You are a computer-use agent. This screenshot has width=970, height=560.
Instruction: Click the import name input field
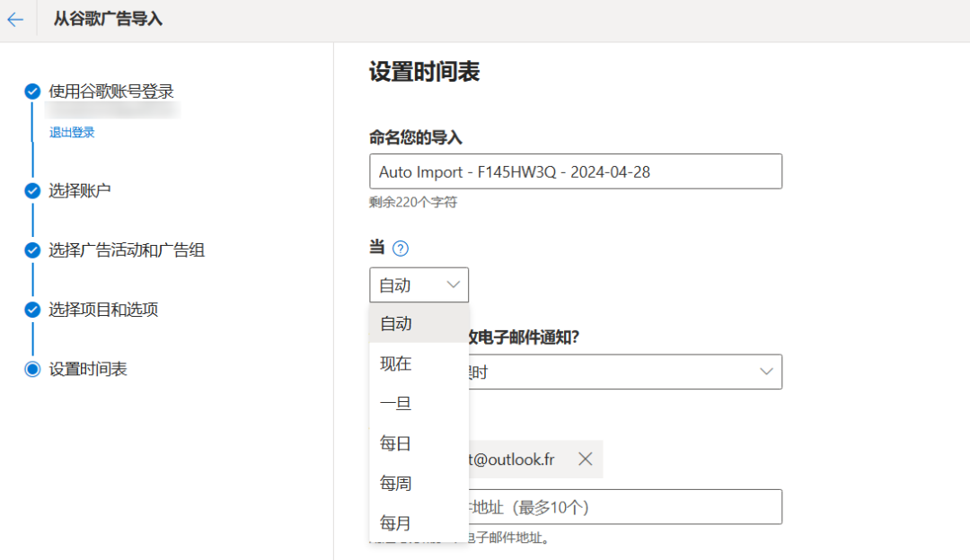tap(577, 171)
